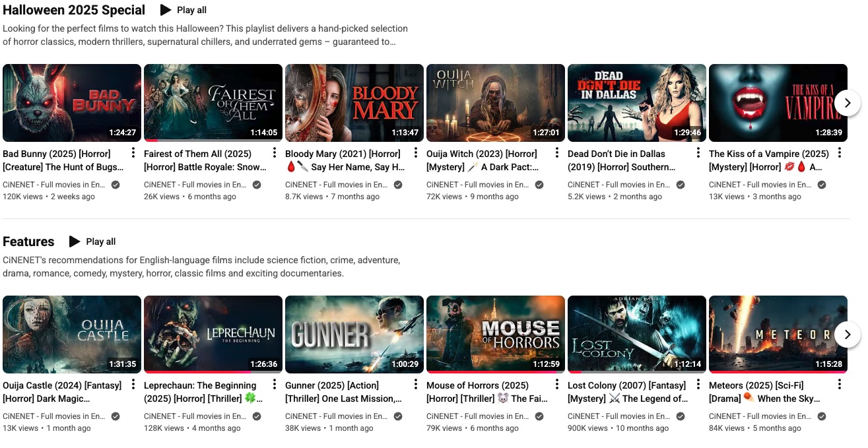Open more options for Ouija Castle video

[x=133, y=385]
